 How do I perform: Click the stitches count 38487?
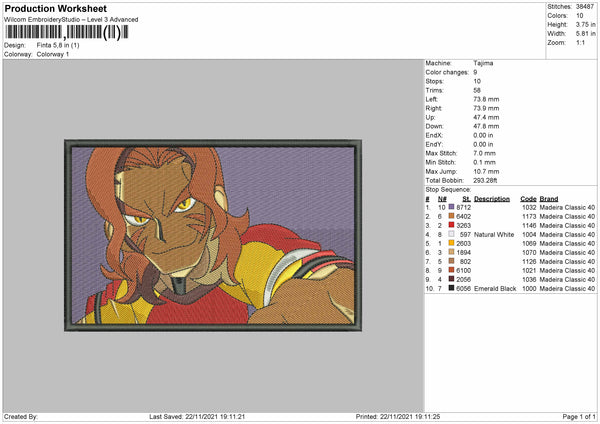point(585,7)
